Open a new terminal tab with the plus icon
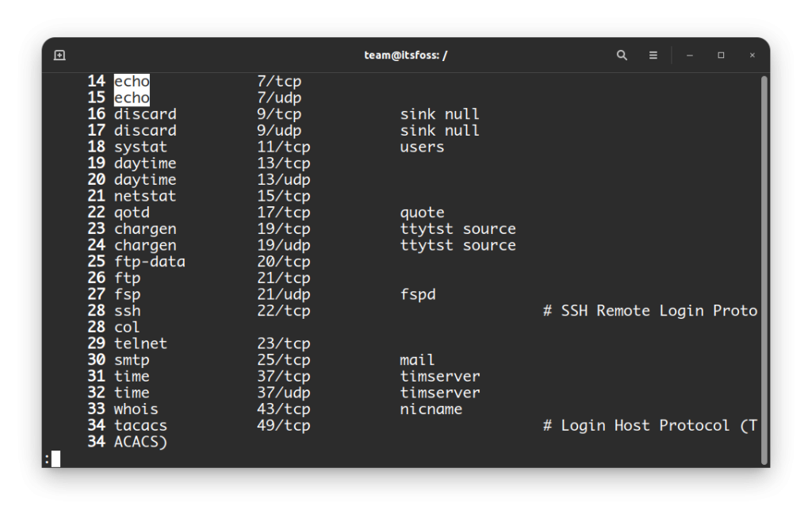The height and width of the screenshot is (514, 812). point(59,55)
